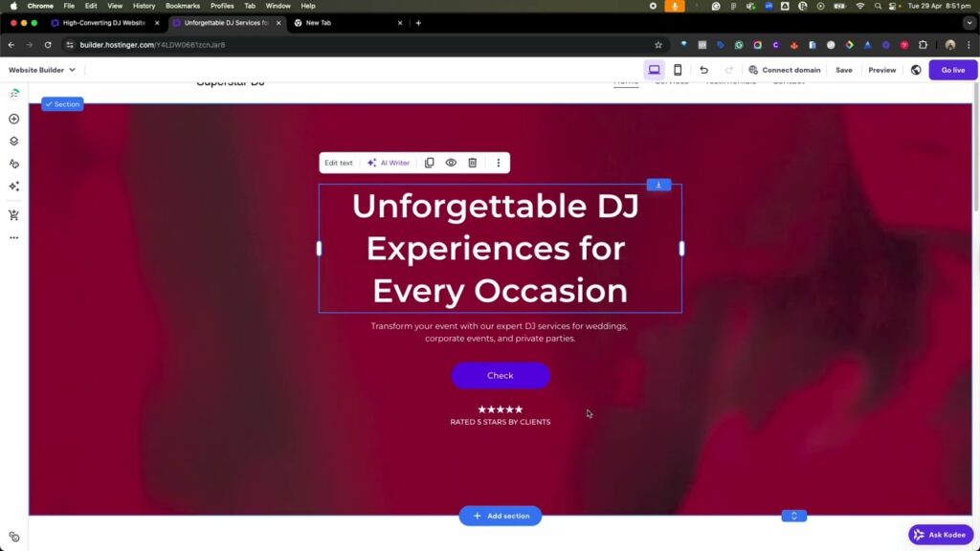The height and width of the screenshot is (551, 980).
Task: Open the Add elements panel
Action: click(13, 118)
